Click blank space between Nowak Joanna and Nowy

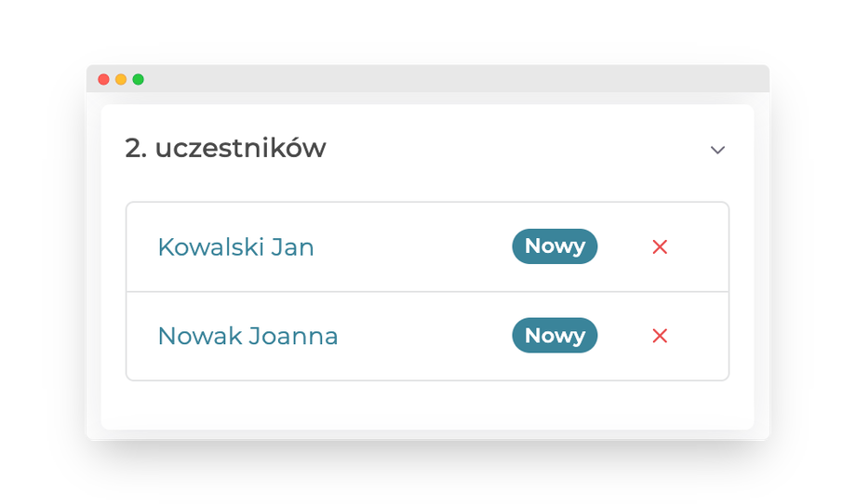(423, 337)
